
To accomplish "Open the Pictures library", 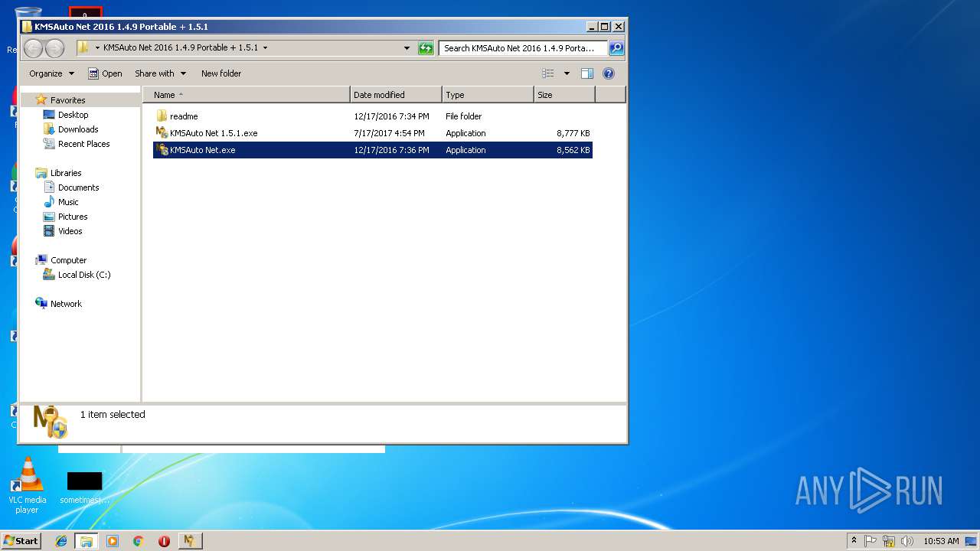I will click(73, 217).
